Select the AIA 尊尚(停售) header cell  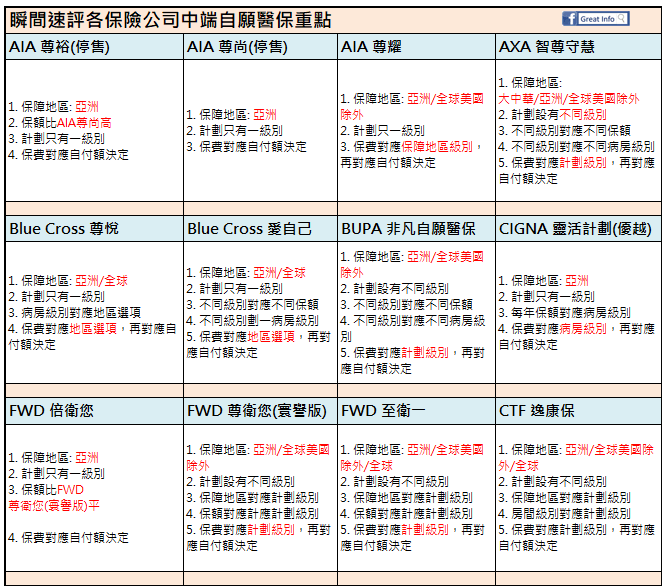tap(260, 47)
